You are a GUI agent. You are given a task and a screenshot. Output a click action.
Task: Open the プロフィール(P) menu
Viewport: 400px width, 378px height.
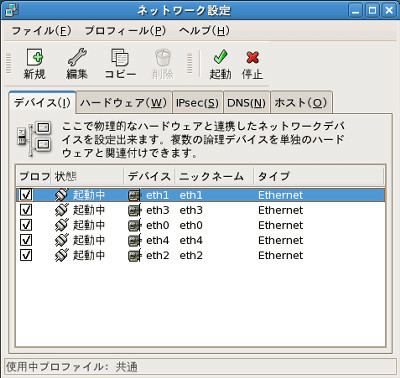[x=125, y=31]
